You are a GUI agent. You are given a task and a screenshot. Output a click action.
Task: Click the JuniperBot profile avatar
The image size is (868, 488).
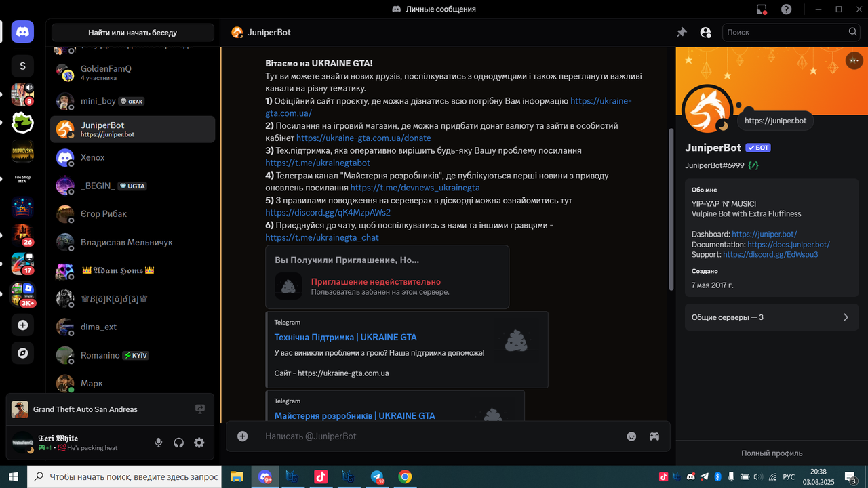[x=707, y=109]
